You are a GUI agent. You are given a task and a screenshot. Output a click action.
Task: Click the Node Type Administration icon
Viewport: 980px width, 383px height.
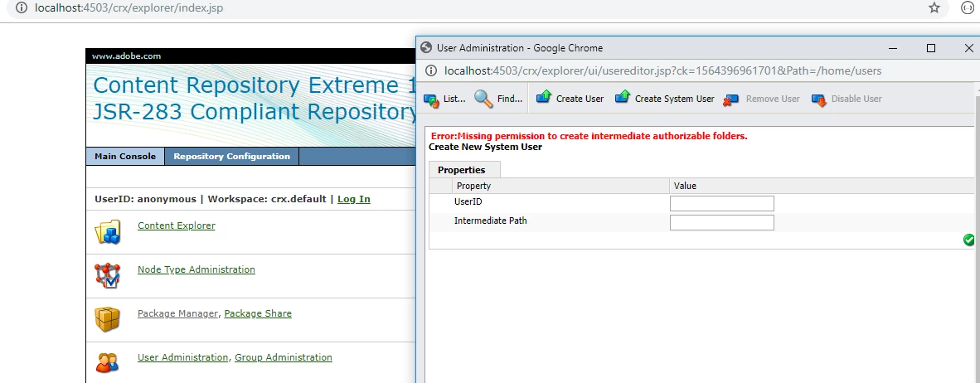(x=107, y=275)
